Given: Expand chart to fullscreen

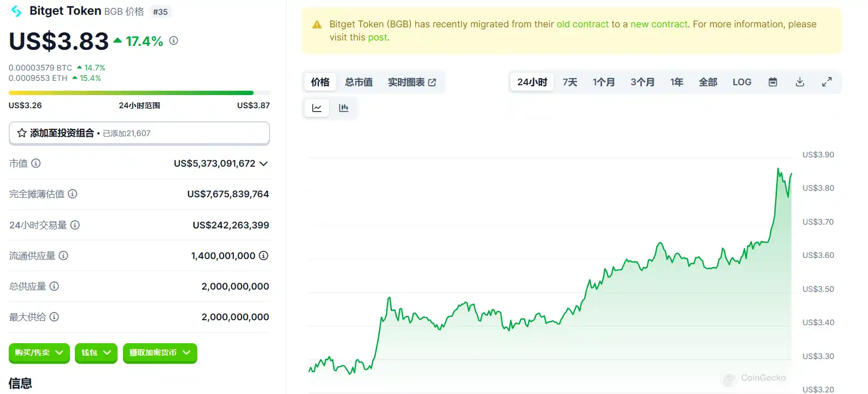Looking at the screenshot, I should tap(827, 82).
